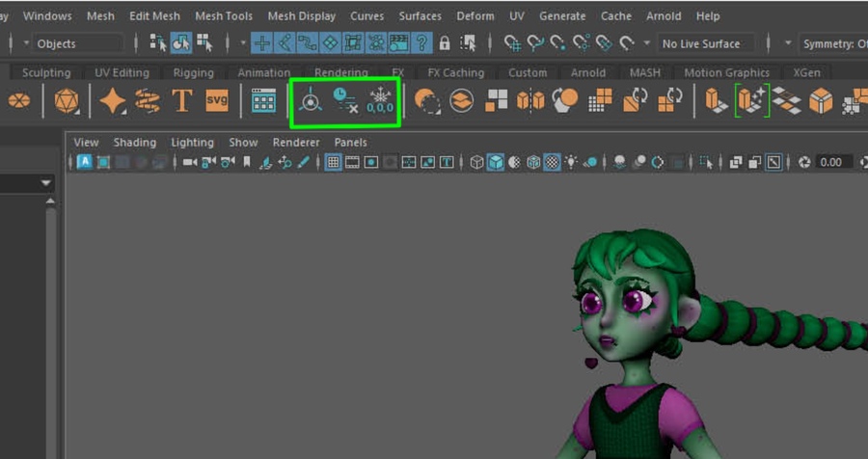868x459 pixels.
Task: Click the Sweep Mesh shelf icon
Action: tap(147, 101)
